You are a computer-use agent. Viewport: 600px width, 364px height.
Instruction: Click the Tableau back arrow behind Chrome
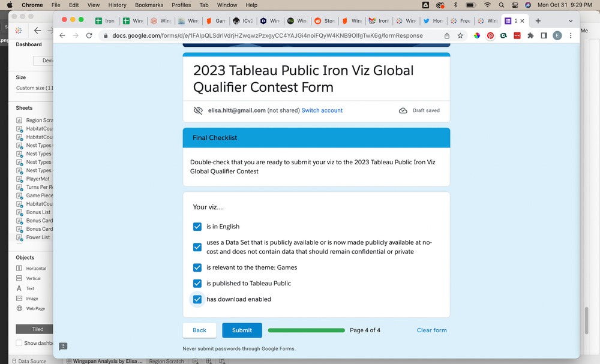[37, 31]
